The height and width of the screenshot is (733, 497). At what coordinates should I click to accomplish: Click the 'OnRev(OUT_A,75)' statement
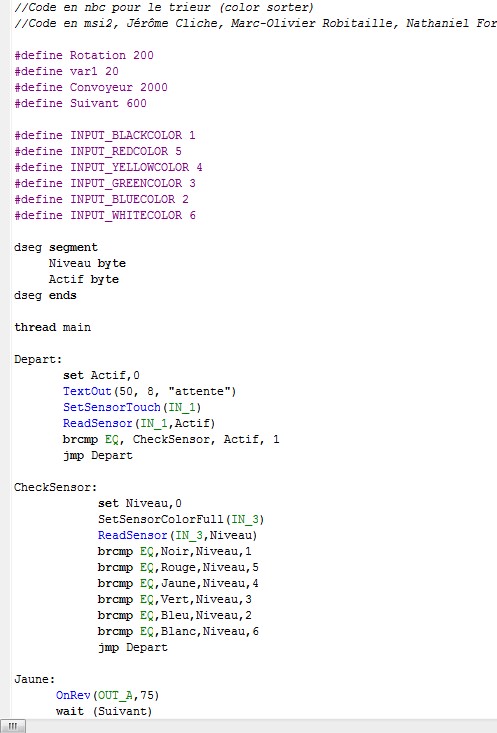click(x=107, y=696)
